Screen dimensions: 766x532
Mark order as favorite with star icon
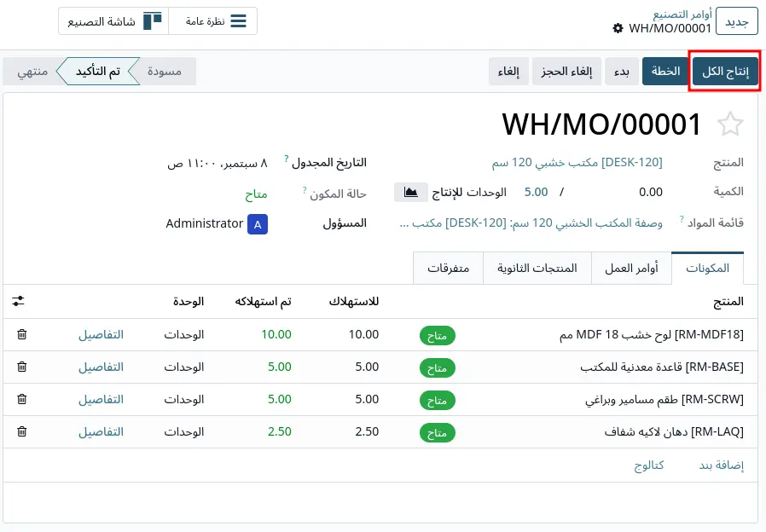[x=730, y=124]
